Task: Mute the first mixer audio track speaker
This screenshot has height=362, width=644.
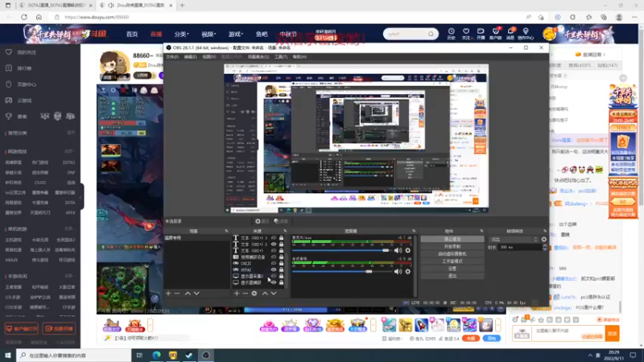Action: [x=398, y=250]
